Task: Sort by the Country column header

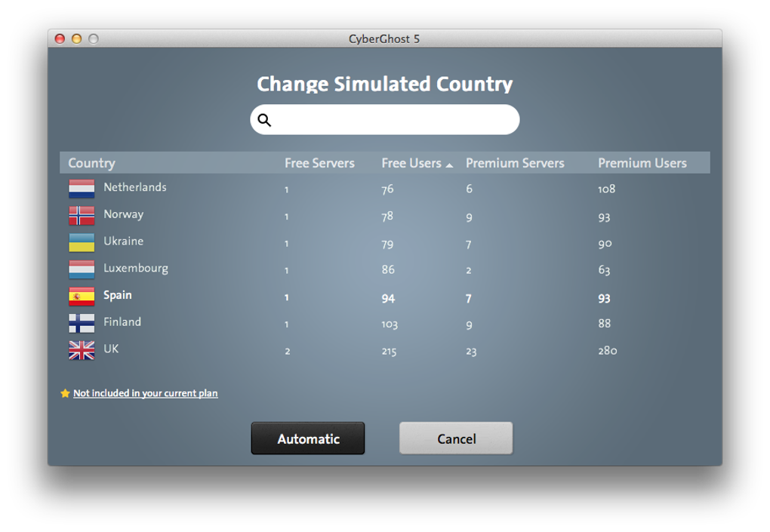Action: pyautogui.click(x=92, y=163)
